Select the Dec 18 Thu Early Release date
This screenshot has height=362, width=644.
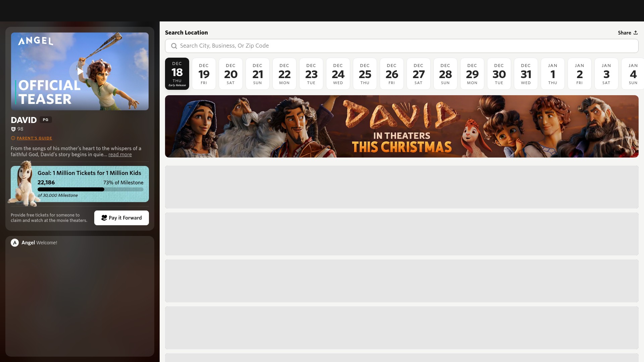pos(177,74)
